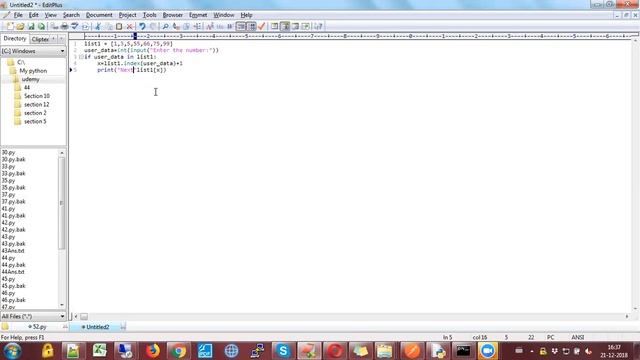
Task: Toggle the Browser preview toolbar button
Action: click(305, 26)
